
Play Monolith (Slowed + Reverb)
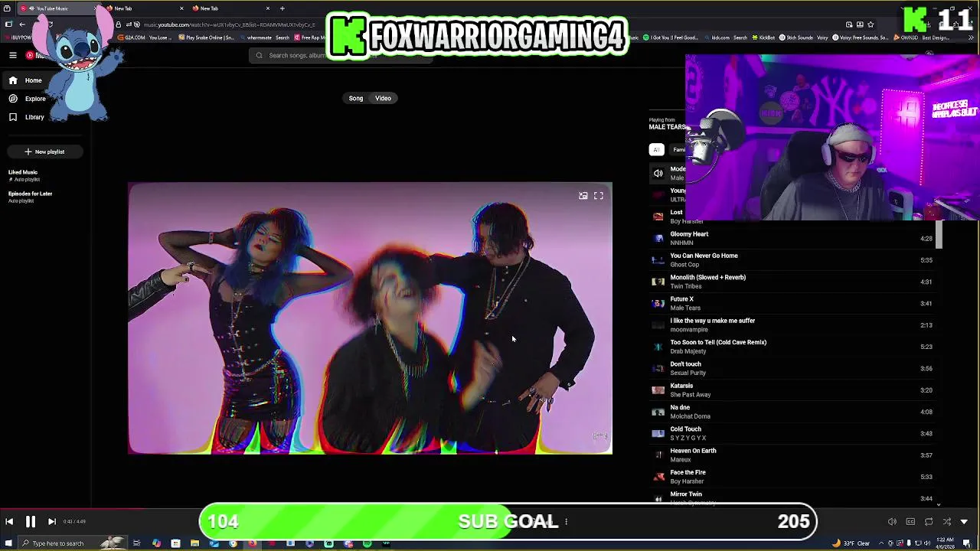coord(792,282)
